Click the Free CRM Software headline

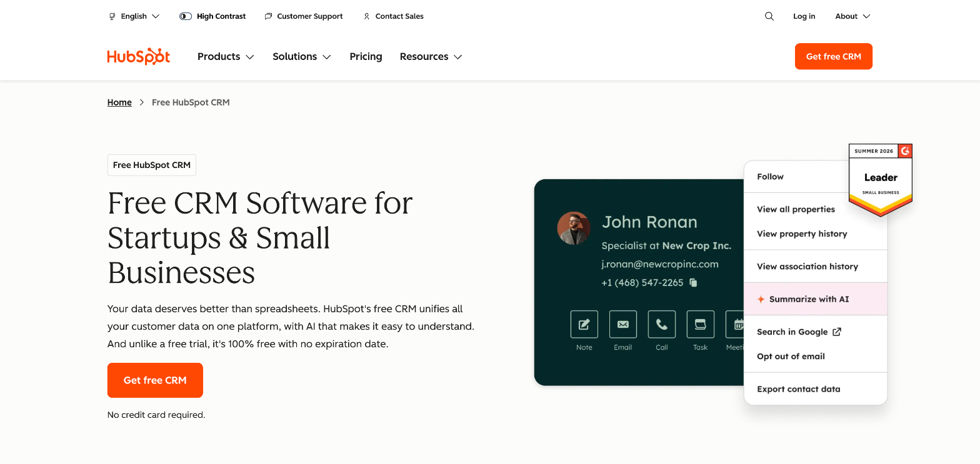(x=261, y=238)
